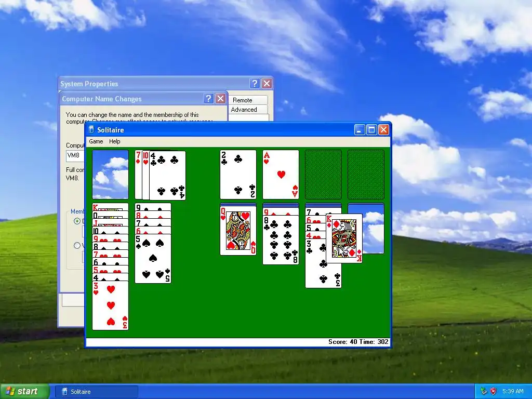Pick the 5 of spades tableau card

click(153, 259)
